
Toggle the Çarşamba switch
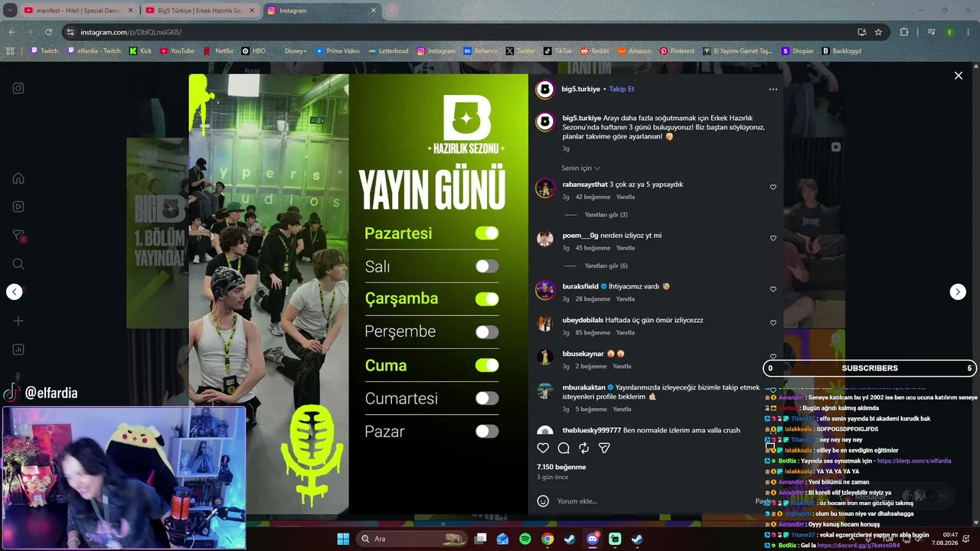(487, 299)
